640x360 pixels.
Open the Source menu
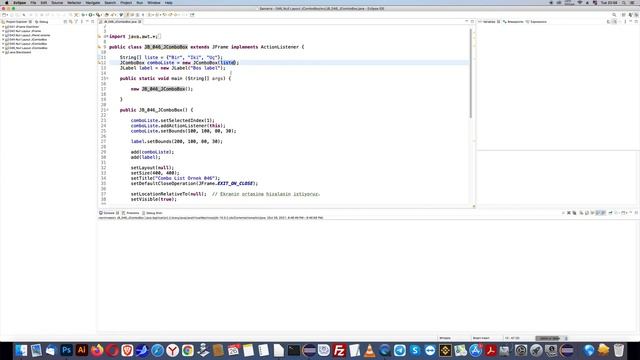pyautogui.click(x=57, y=2)
